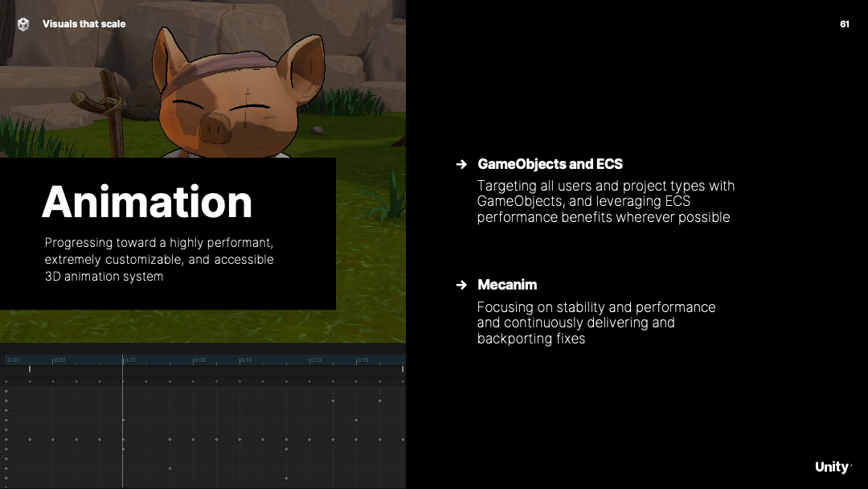The height and width of the screenshot is (489, 868).
Task: Select the 'Mecanim' heading
Action: (x=507, y=285)
